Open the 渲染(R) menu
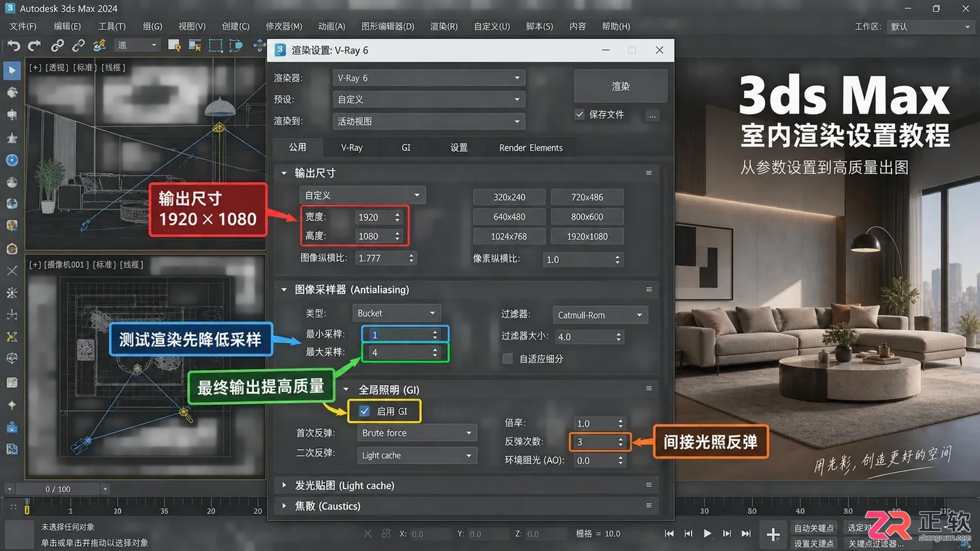This screenshot has height=551, width=980. [444, 27]
